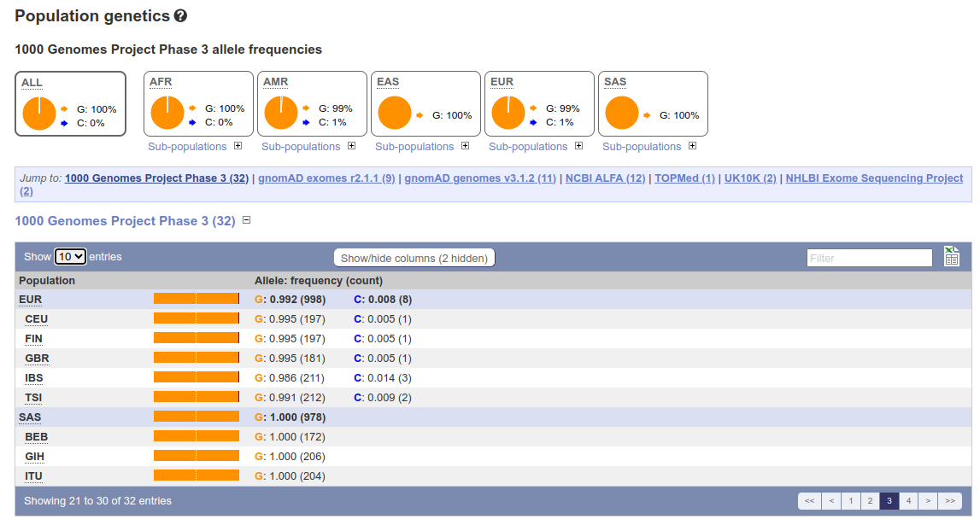Jump to gnomAD exomes r2.1.1 (9)

pos(326,178)
